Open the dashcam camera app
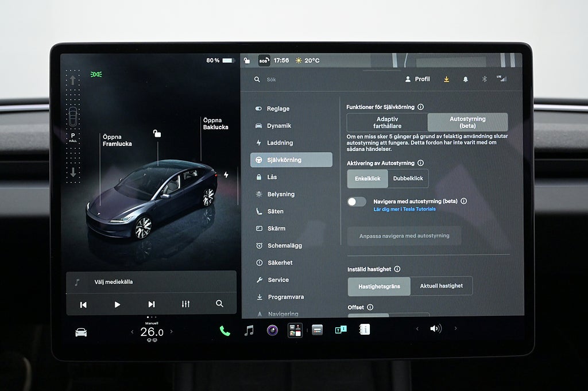Image resolution: width=588 pixels, height=391 pixels. pos(272,330)
